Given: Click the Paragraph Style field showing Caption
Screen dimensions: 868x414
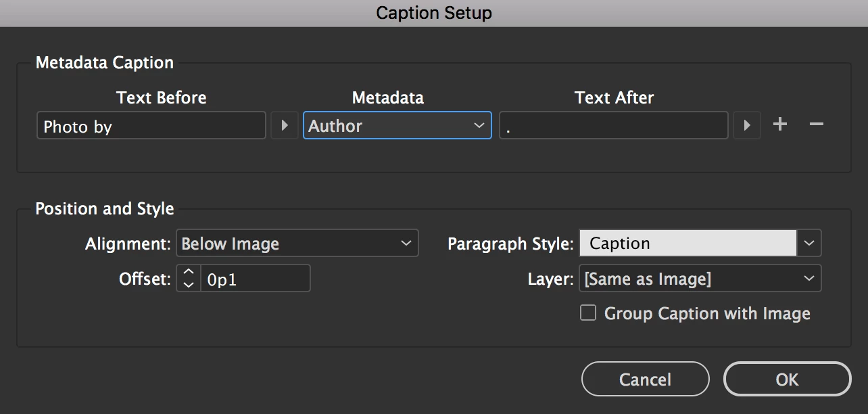Looking at the screenshot, I should pyautogui.click(x=688, y=244).
